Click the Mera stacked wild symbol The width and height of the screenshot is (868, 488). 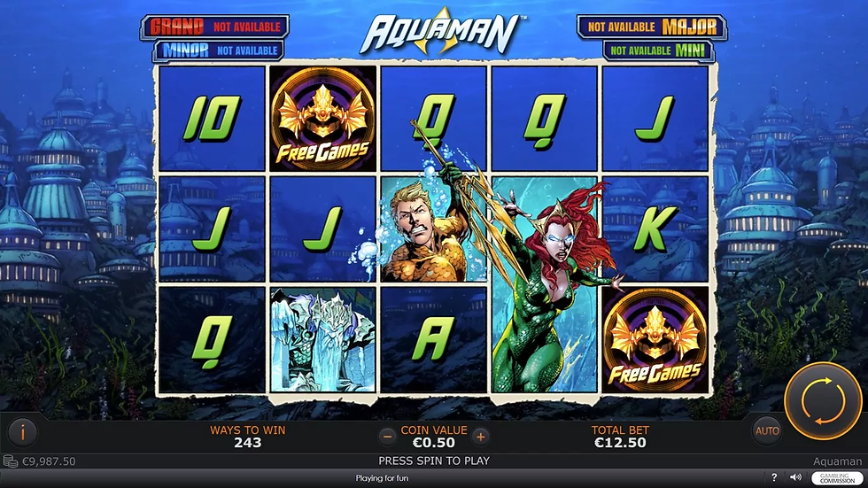[x=544, y=284]
